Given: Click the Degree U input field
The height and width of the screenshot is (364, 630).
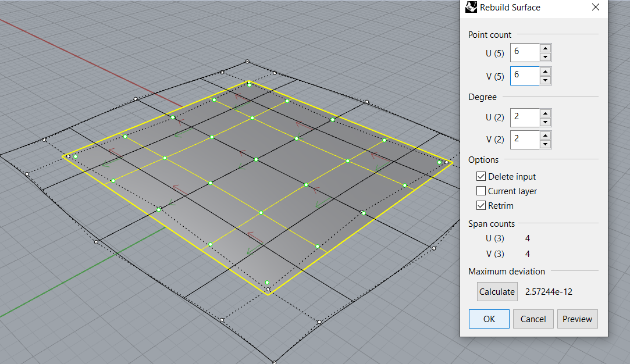Looking at the screenshot, I should pyautogui.click(x=525, y=117).
